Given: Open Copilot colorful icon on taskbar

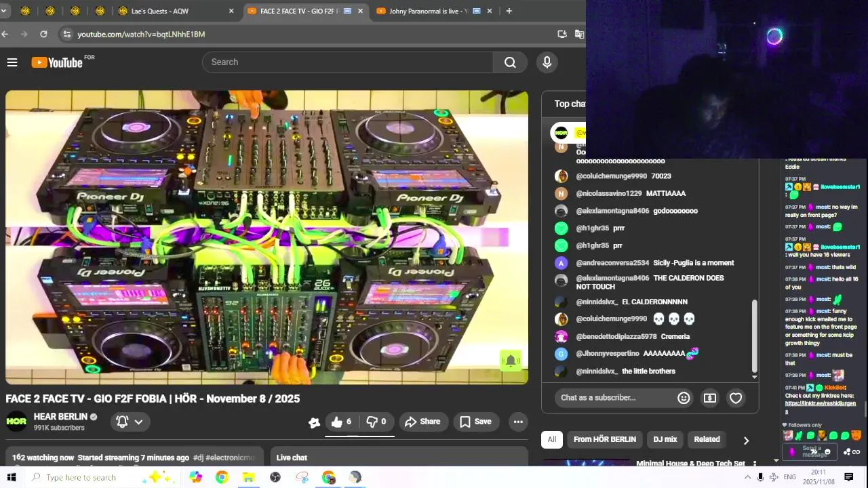Looking at the screenshot, I should pyautogui.click(x=195, y=477).
